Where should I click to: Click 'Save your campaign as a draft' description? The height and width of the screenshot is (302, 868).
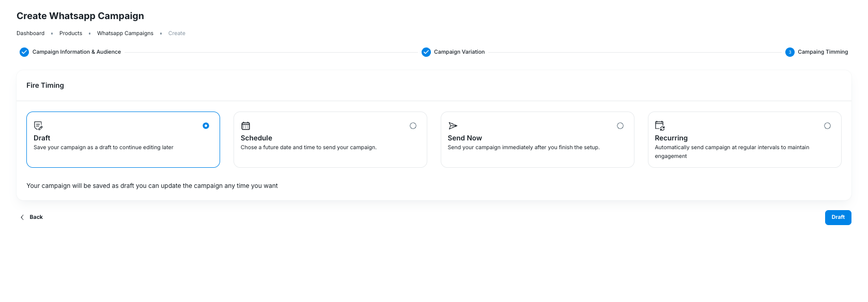click(103, 148)
